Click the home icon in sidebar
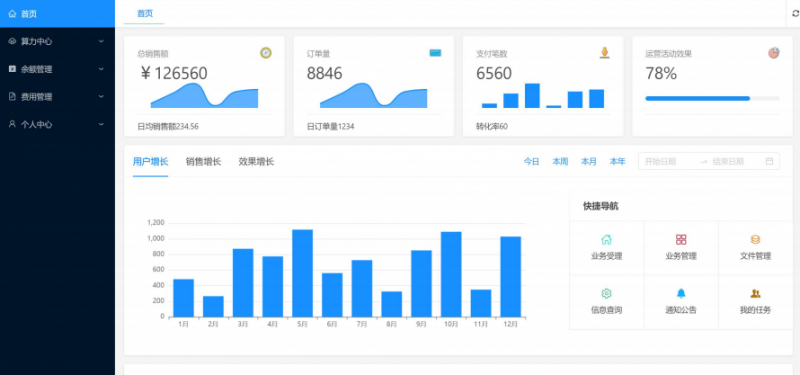The width and height of the screenshot is (800, 375). (12, 14)
